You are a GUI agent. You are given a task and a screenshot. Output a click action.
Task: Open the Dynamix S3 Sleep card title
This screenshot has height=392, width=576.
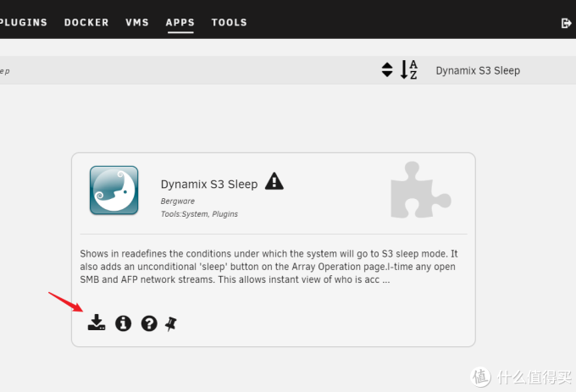[x=209, y=184]
